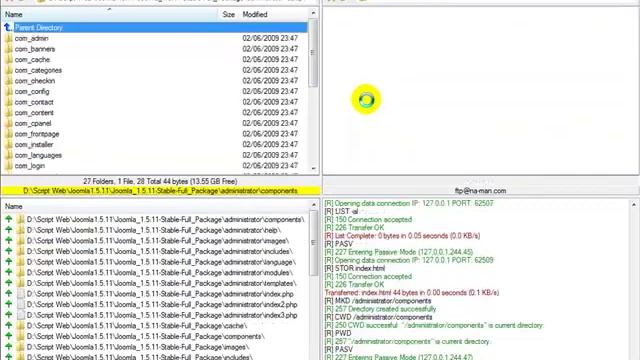Select com_login folder name
The image size is (640, 360).
30,166
